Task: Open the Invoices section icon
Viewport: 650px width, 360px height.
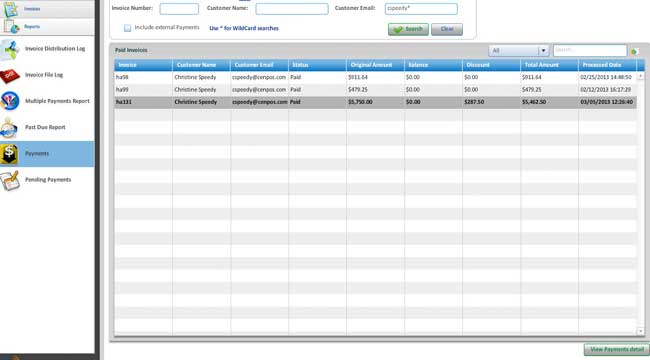Action: 10,8
